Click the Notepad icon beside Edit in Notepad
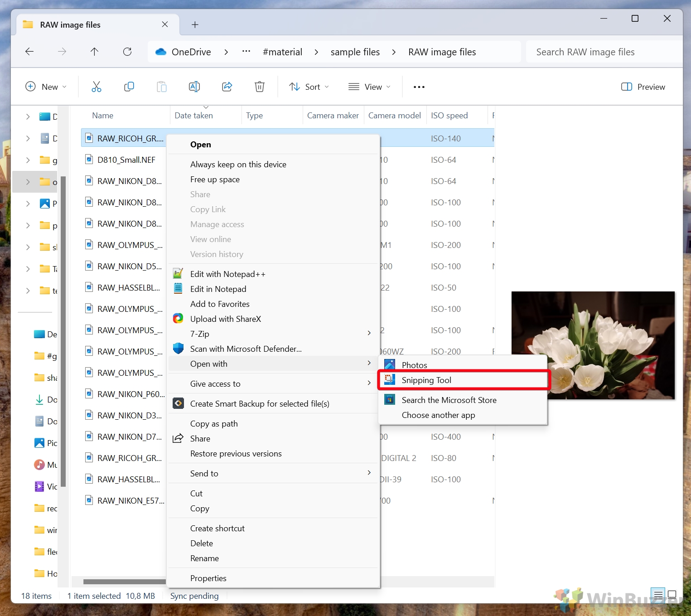The width and height of the screenshot is (691, 616). pos(178,289)
